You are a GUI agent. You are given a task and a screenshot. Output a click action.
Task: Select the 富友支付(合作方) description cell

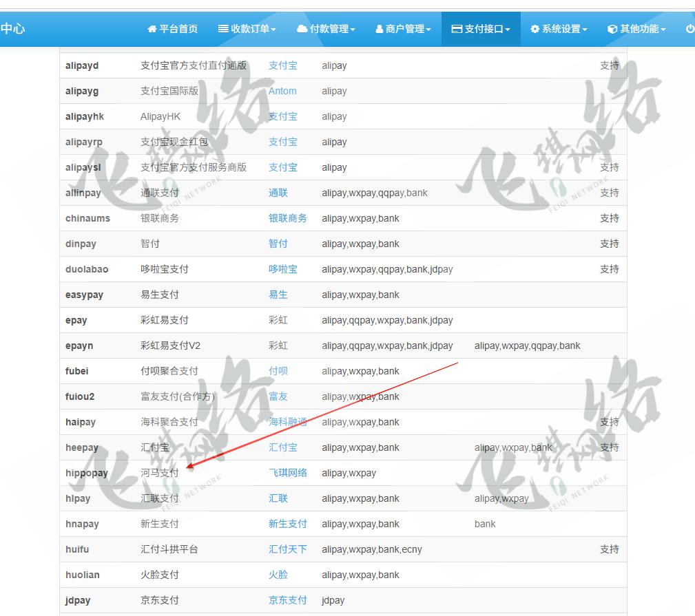click(177, 396)
